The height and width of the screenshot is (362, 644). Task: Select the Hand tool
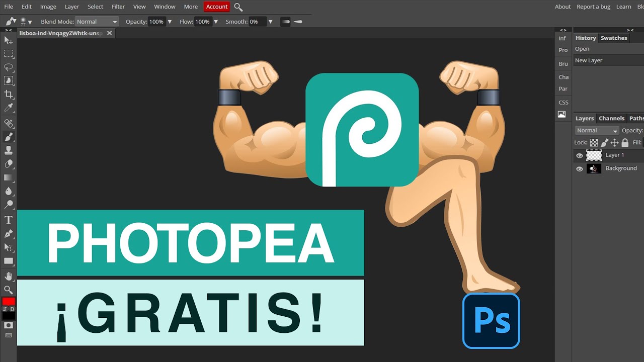9,276
